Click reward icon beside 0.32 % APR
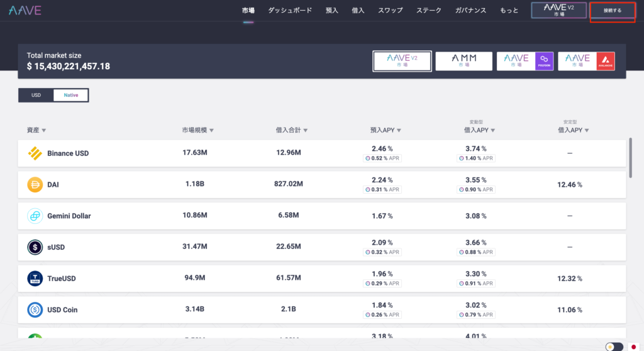Viewport: 644px width, 351px height. (367, 252)
